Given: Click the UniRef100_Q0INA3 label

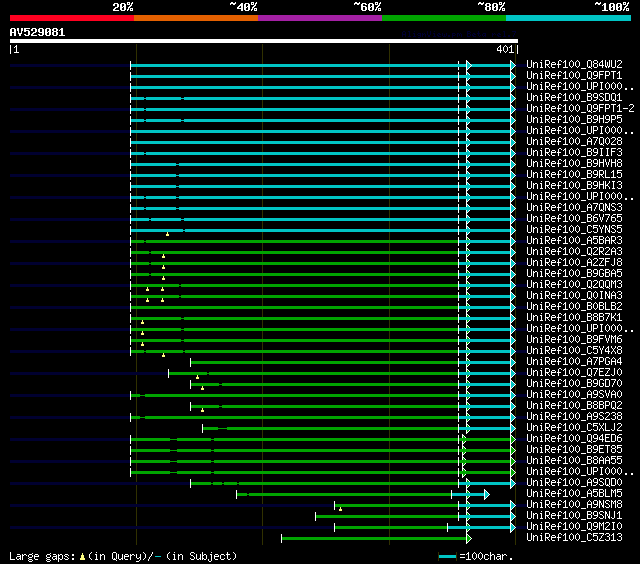Looking at the screenshot, I should (574, 295).
